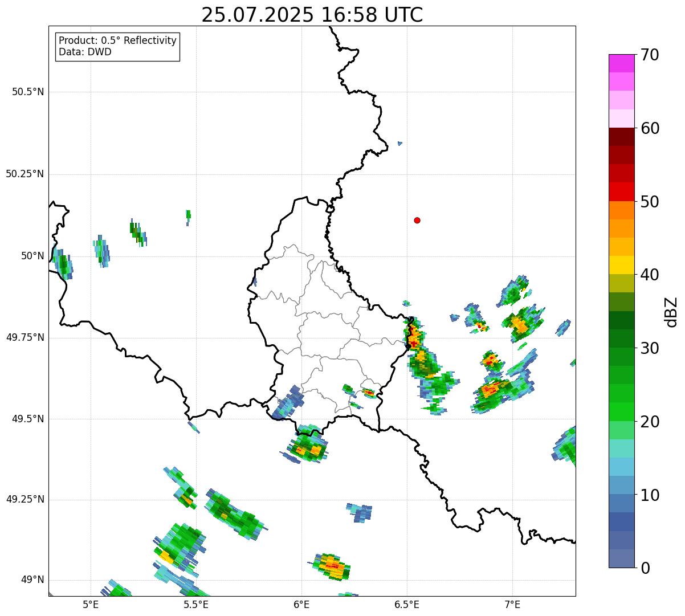Screen dimensions: 685x616
Task: Click the 49°N latitude label
Action: coord(32,580)
